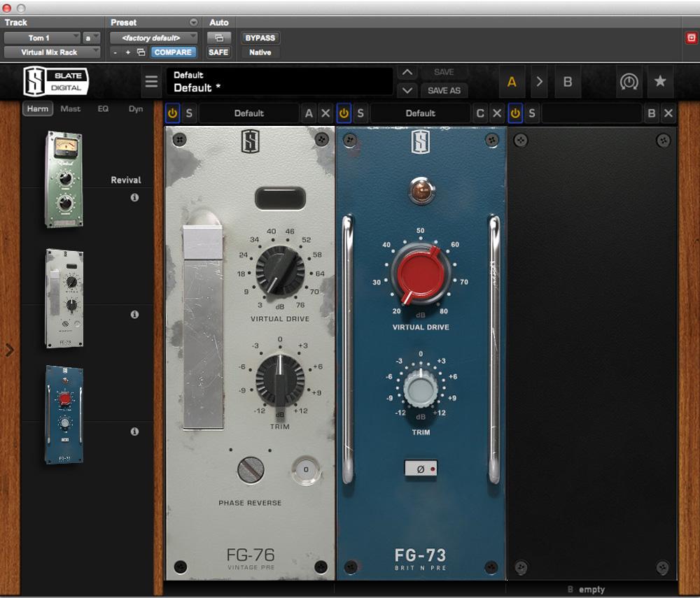Select the FG-73 thumbnail in the library

coord(64,415)
